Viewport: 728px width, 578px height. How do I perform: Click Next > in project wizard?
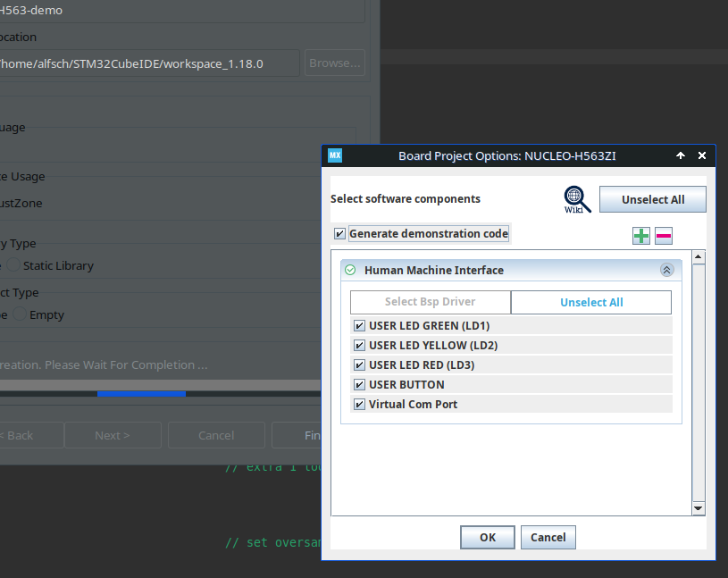point(113,435)
